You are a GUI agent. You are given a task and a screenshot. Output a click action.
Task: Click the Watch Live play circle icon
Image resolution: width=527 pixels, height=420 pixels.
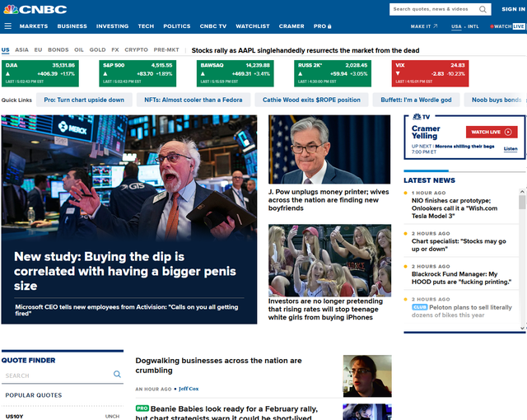coord(508,132)
